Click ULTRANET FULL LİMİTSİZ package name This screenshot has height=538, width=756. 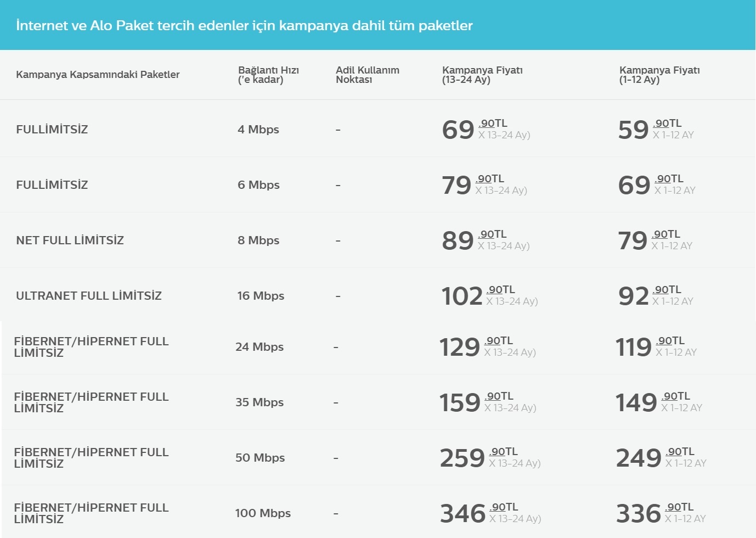[x=89, y=296]
